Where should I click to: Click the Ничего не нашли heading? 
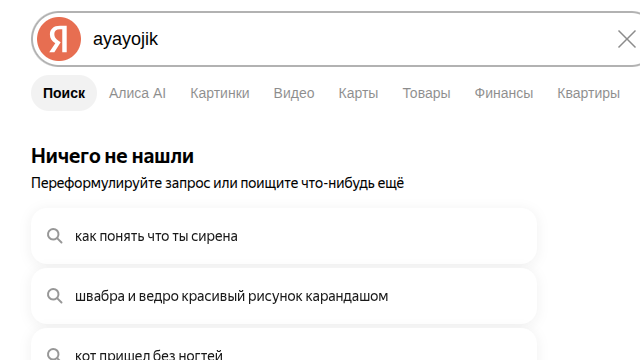coord(112,156)
